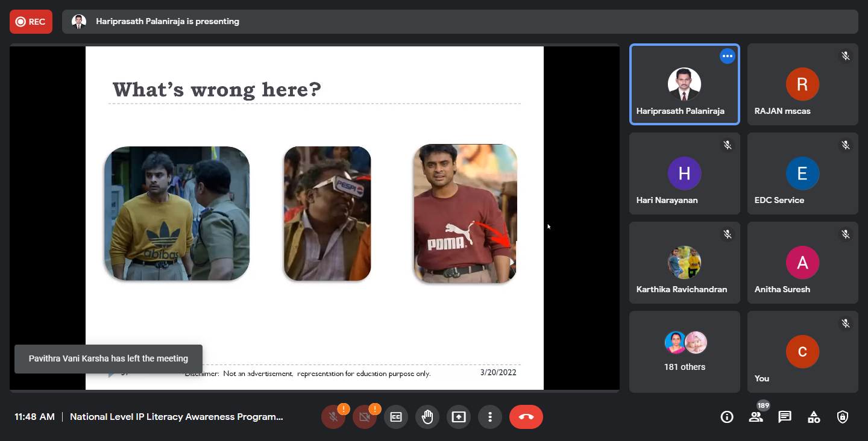Click the POMA t-shirt image on slide
The image size is (868, 441).
click(x=465, y=213)
